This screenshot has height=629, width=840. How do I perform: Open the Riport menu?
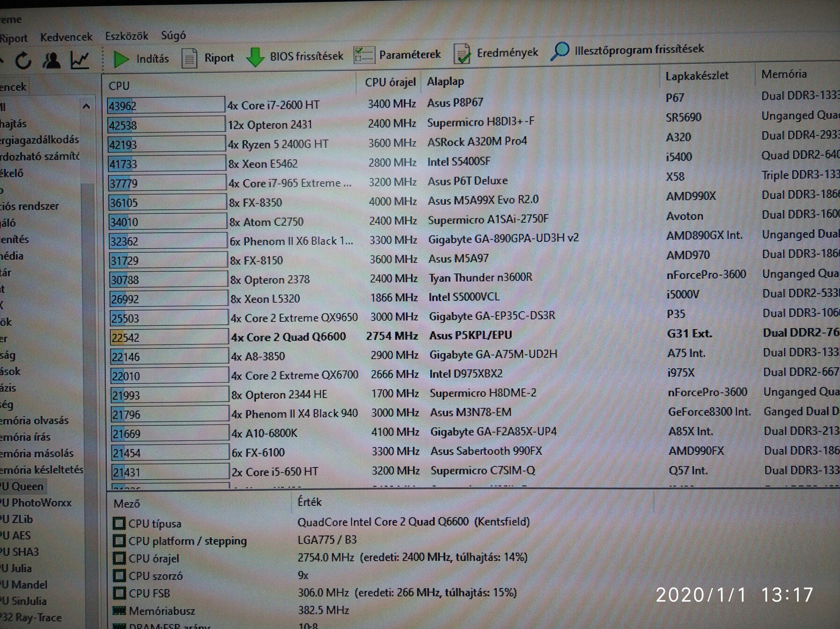point(14,38)
